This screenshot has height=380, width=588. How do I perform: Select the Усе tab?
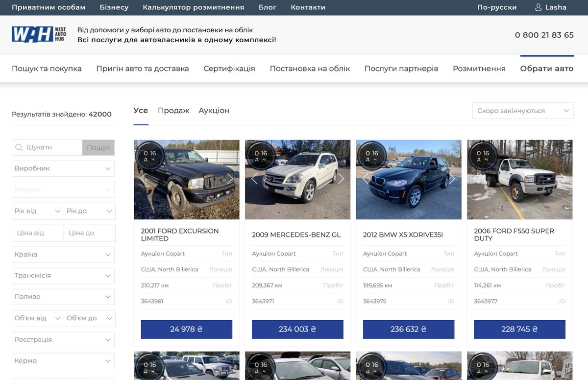141,111
